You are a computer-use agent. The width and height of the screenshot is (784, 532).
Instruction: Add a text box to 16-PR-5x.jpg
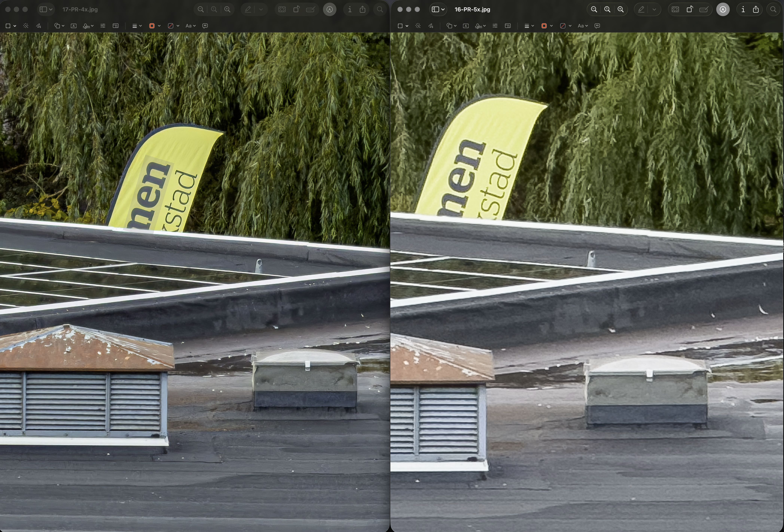point(466,26)
